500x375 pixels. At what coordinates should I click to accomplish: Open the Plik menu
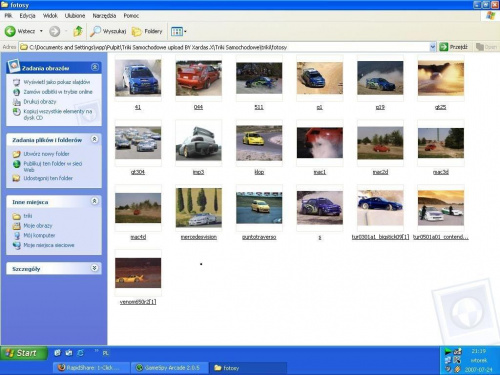click(x=8, y=16)
